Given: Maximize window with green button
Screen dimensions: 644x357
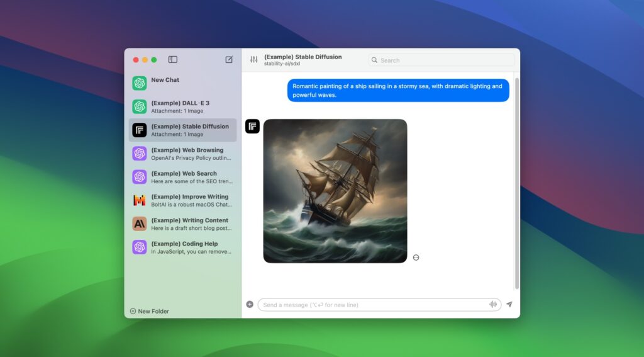Looking at the screenshot, I should click(x=154, y=60).
